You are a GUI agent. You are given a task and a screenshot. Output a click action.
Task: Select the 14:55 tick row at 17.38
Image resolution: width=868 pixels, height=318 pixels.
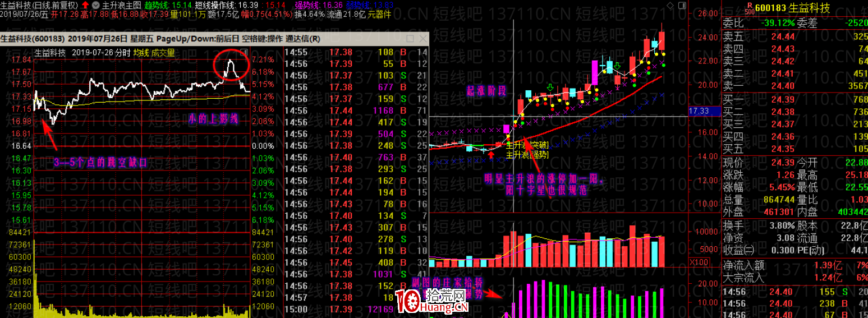(x=356, y=52)
